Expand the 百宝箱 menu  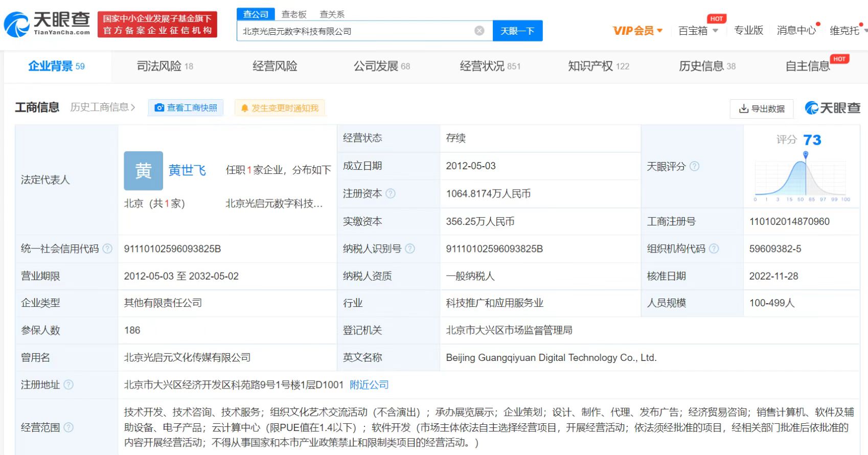[x=698, y=31]
